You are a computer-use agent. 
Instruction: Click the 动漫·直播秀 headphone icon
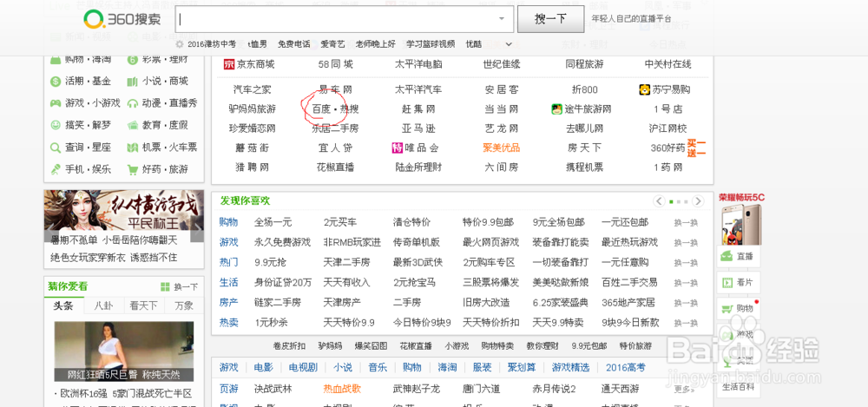point(132,103)
